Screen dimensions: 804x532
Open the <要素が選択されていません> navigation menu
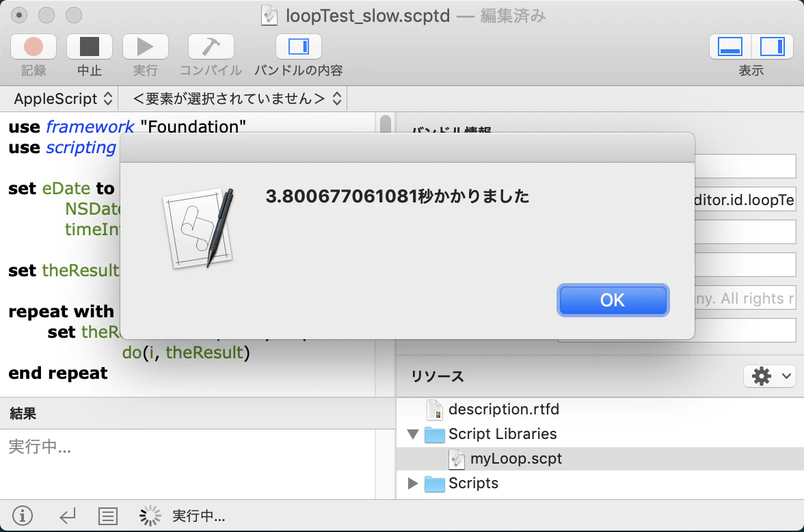(234, 98)
